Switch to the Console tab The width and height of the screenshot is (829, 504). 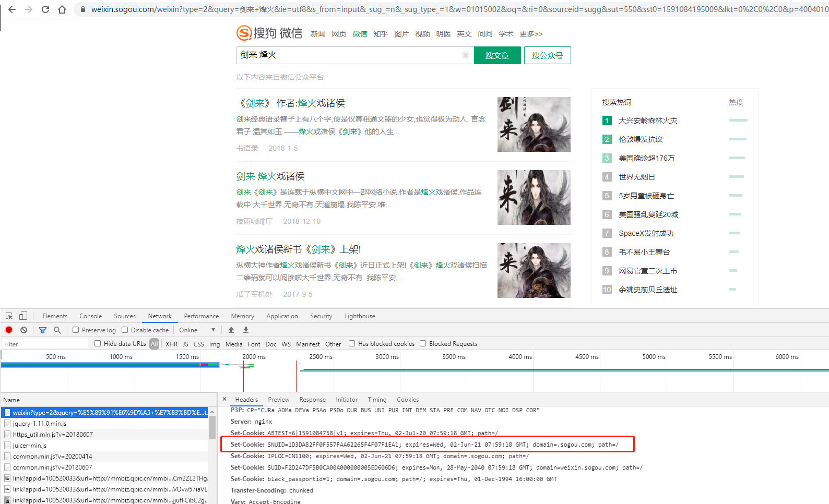coord(90,316)
